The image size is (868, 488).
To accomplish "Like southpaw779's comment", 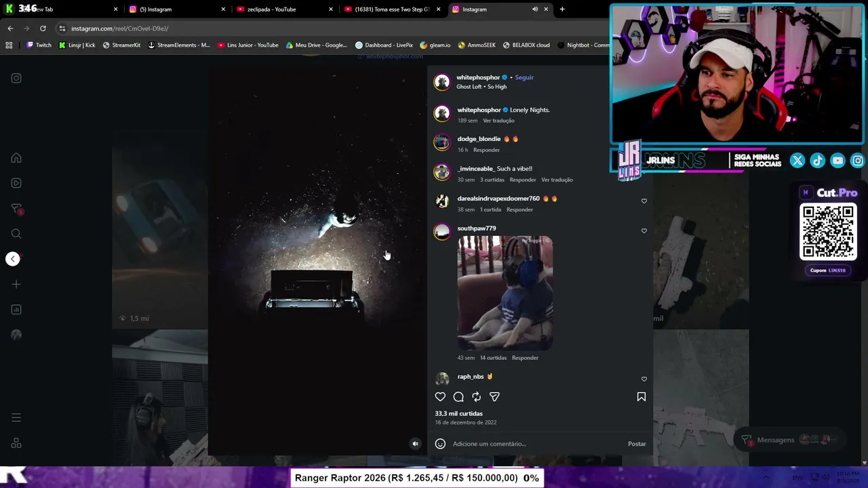I will click(x=644, y=231).
